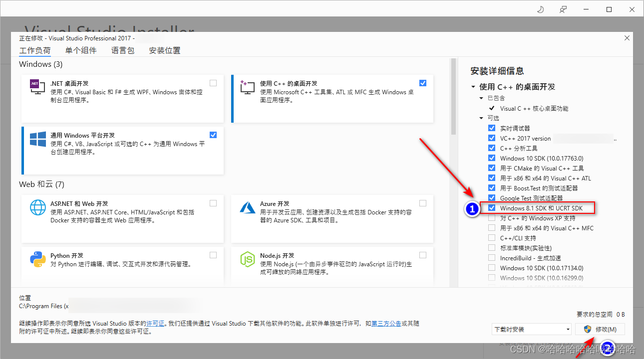
Task: Uncheck 用于 Boost.Test 的测试适配器 checkbox
Action: click(492, 188)
